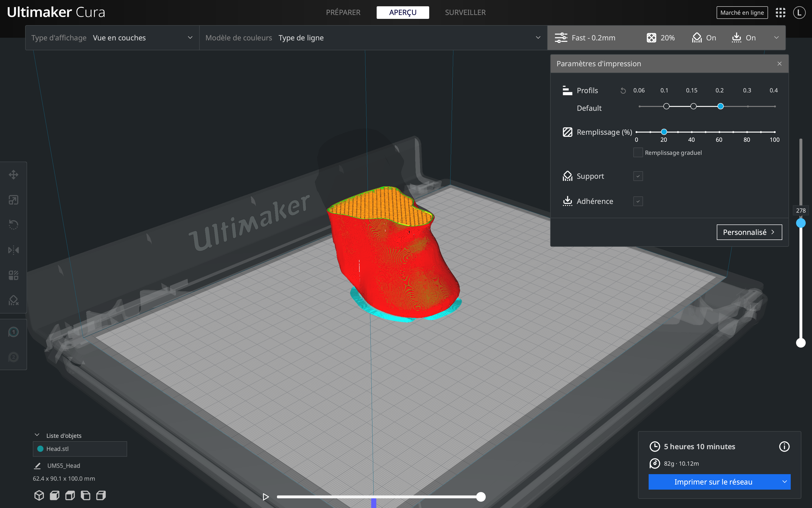
Task: Set profile to 0.1 layer height
Action: (x=666, y=106)
